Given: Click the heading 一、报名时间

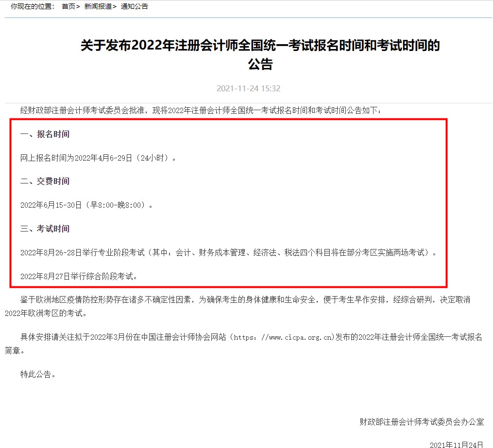Looking at the screenshot, I should click(45, 134).
